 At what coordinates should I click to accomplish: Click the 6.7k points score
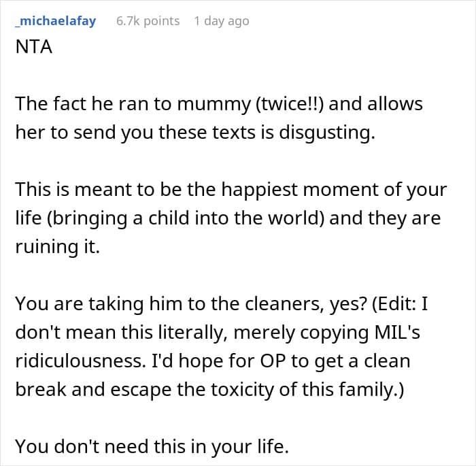tap(148, 21)
